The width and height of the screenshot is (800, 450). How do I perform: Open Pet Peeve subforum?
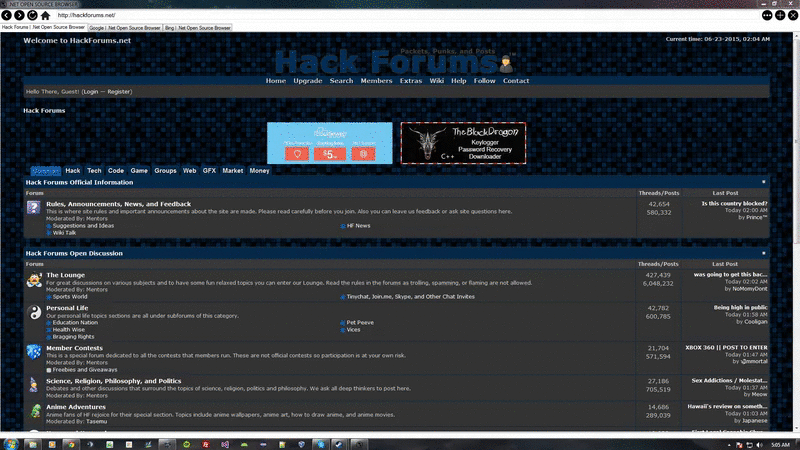click(x=360, y=322)
